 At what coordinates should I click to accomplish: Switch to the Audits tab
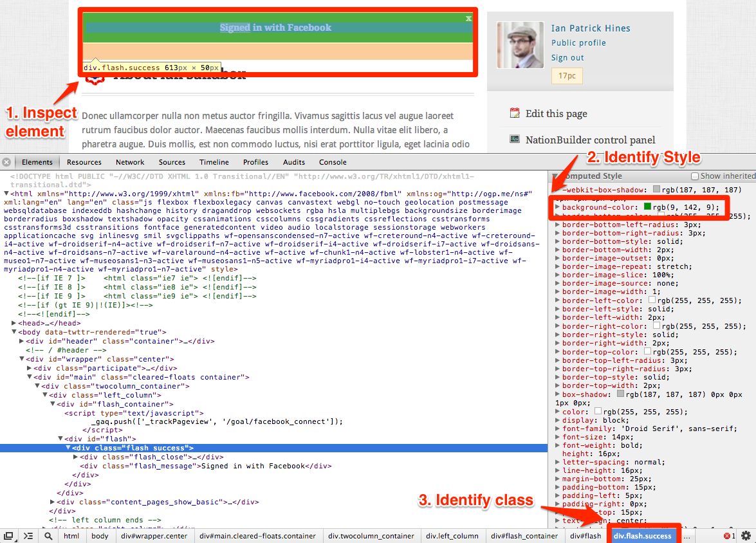click(x=293, y=162)
